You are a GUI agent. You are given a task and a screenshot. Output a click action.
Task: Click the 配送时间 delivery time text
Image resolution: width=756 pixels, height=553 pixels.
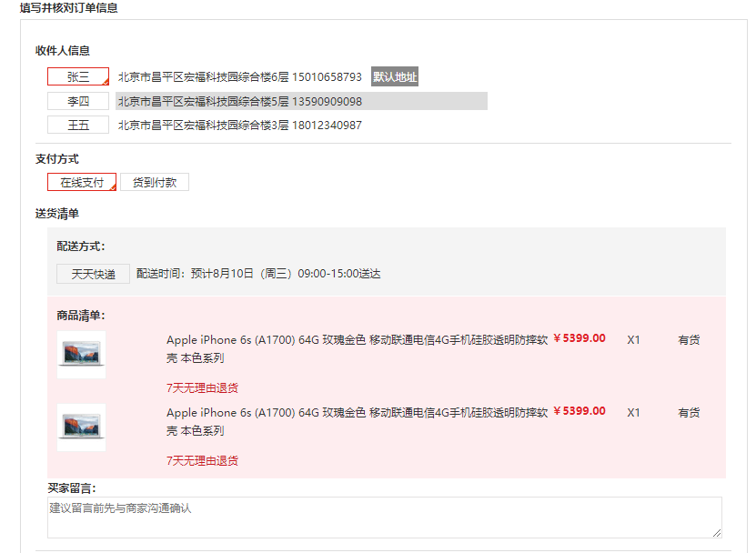[x=258, y=274]
